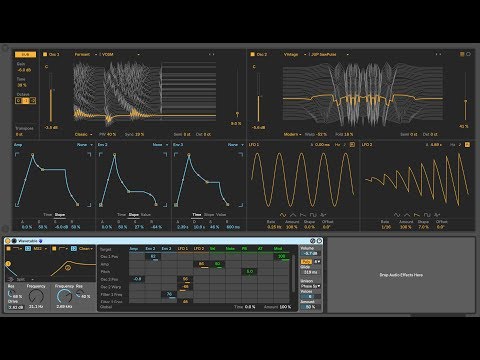
Task: Open the Osc 1 wavetable selection dropdown
Action: pyautogui.click(x=121, y=54)
